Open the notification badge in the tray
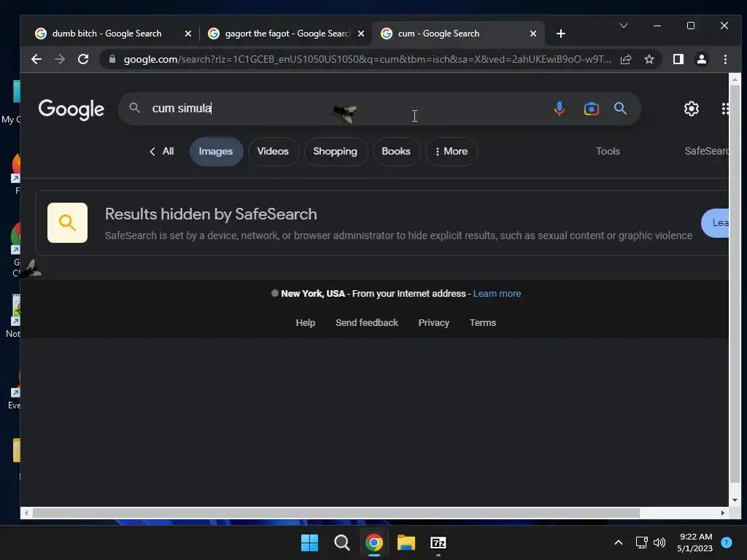Image resolution: width=747 pixels, height=560 pixels. pos(727,542)
